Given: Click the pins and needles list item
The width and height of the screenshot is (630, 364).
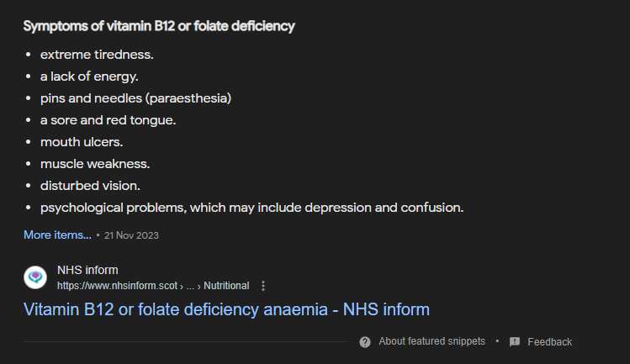Looking at the screenshot, I should pyautogui.click(x=135, y=98).
